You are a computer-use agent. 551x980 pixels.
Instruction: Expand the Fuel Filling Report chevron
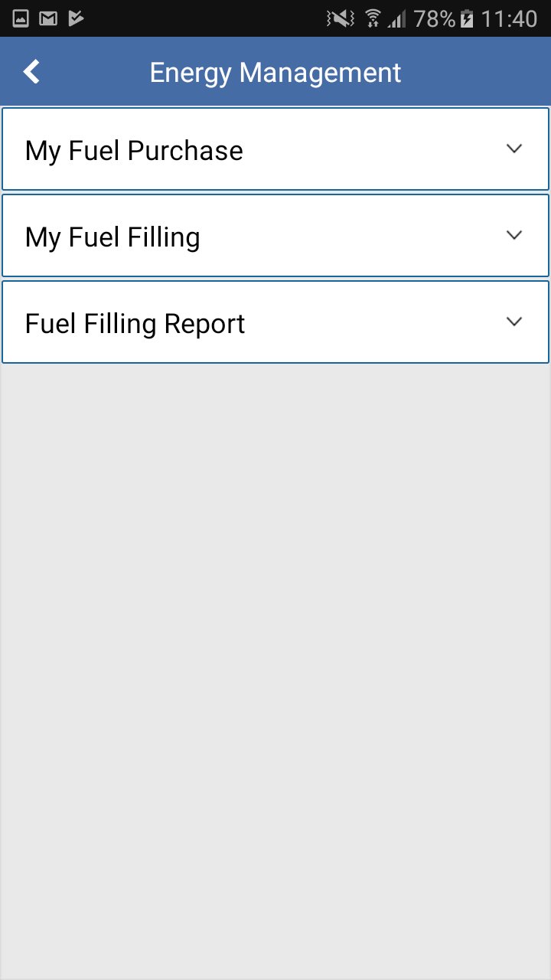[x=514, y=322]
